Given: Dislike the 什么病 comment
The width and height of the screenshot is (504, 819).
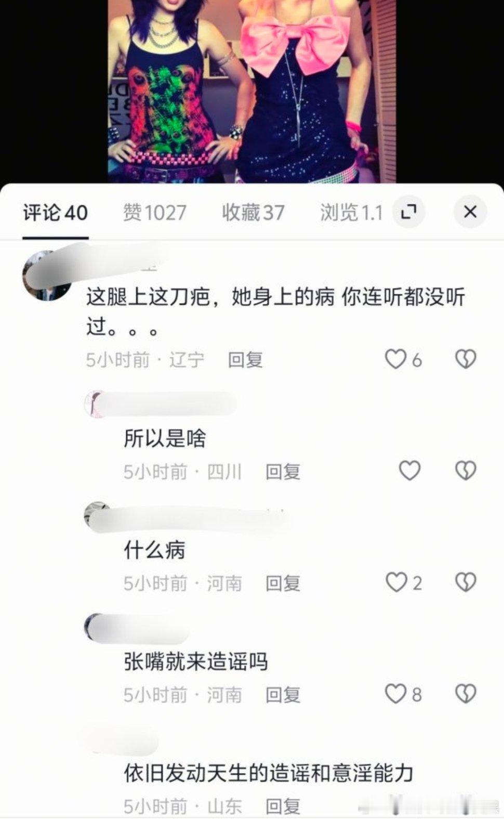Looking at the screenshot, I should click(466, 582).
